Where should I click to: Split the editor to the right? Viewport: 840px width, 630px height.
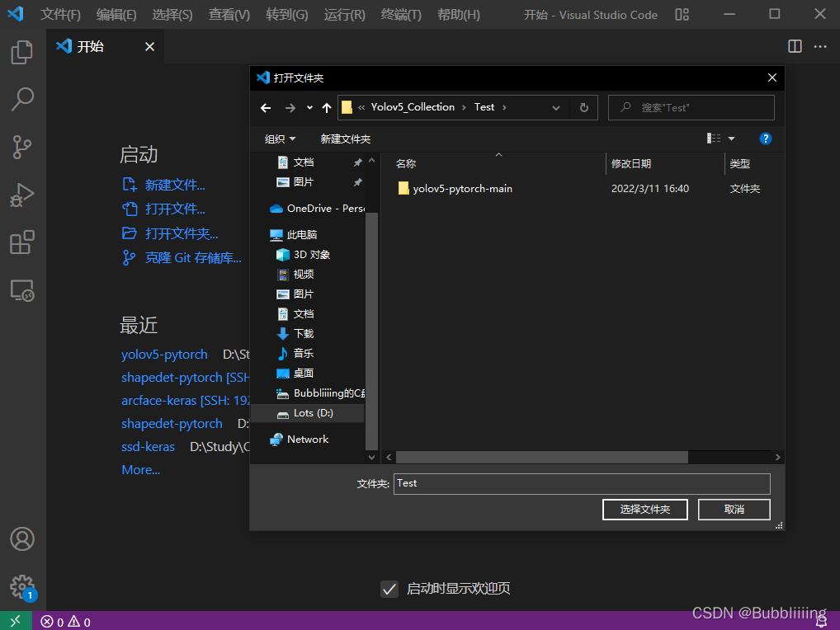click(795, 46)
